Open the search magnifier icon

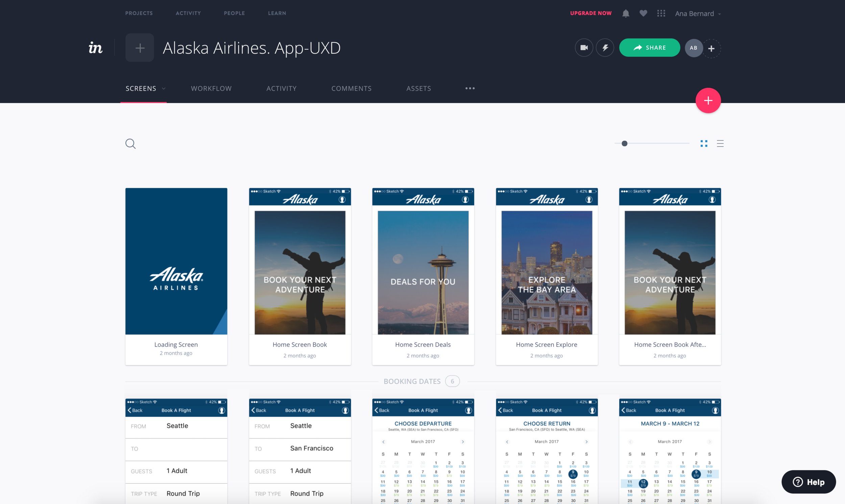click(x=130, y=144)
